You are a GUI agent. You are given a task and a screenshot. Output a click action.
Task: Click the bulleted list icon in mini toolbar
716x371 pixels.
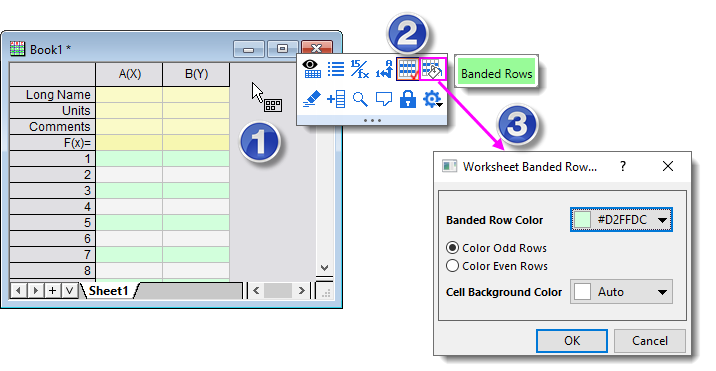[x=336, y=69]
